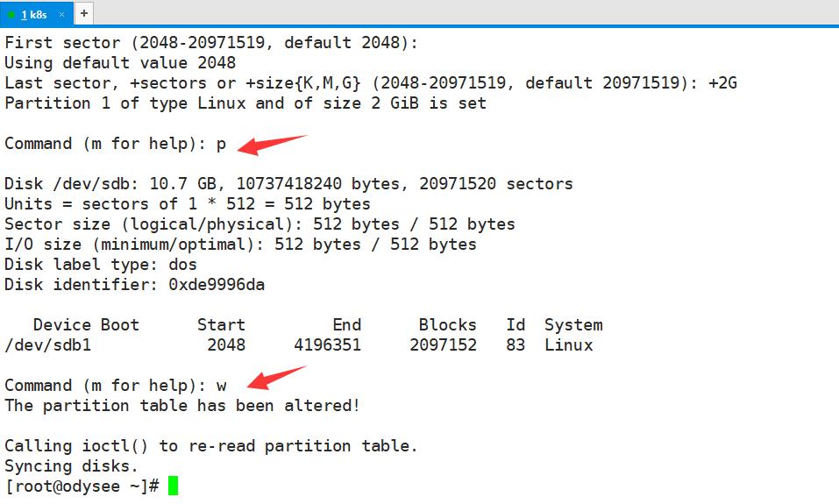Click the System column header

click(x=573, y=325)
